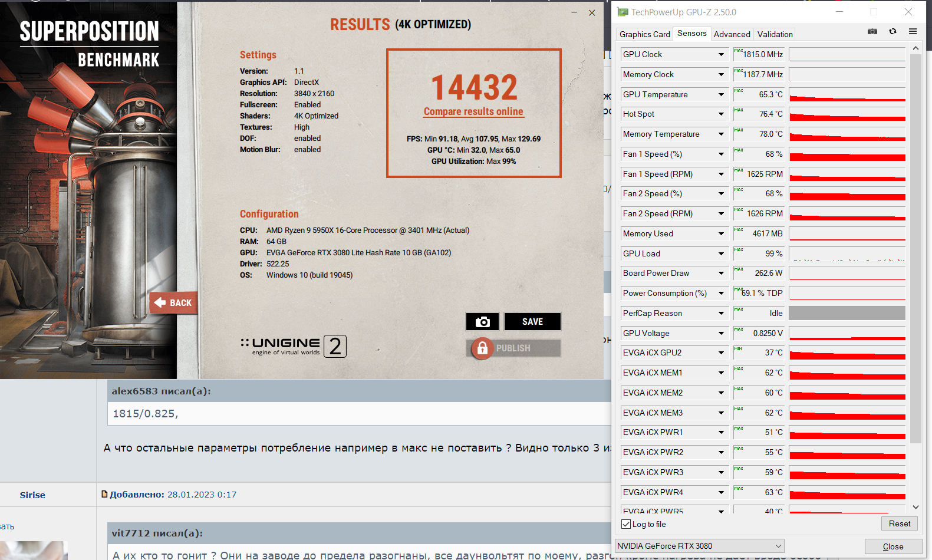Image resolution: width=932 pixels, height=560 pixels.
Task: Open the Board Power Draw dropdown
Action: [x=721, y=273]
